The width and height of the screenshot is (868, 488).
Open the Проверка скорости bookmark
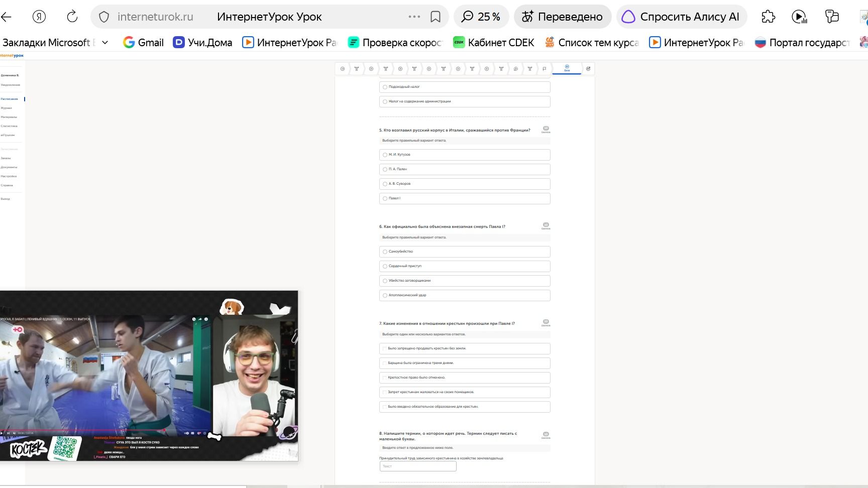tap(395, 43)
